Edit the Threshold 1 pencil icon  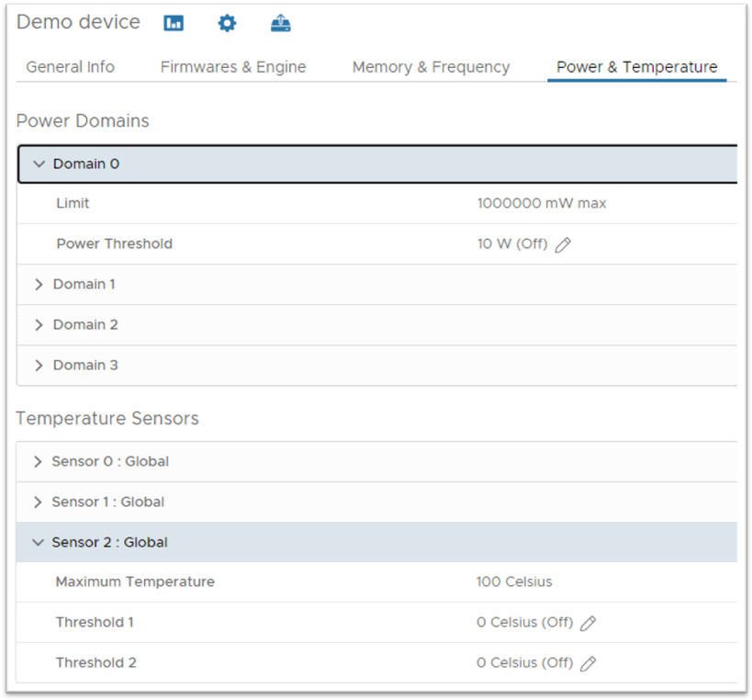tap(589, 624)
